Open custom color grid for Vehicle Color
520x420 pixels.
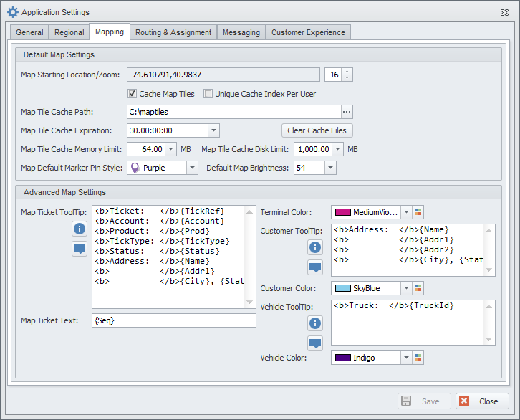tap(418, 358)
